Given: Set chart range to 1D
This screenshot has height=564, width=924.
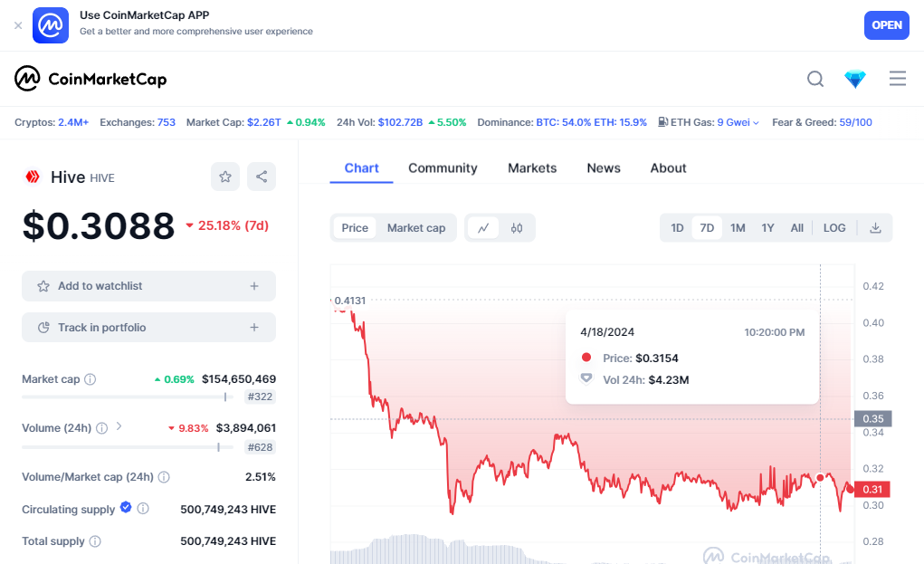Looking at the screenshot, I should [x=677, y=228].
